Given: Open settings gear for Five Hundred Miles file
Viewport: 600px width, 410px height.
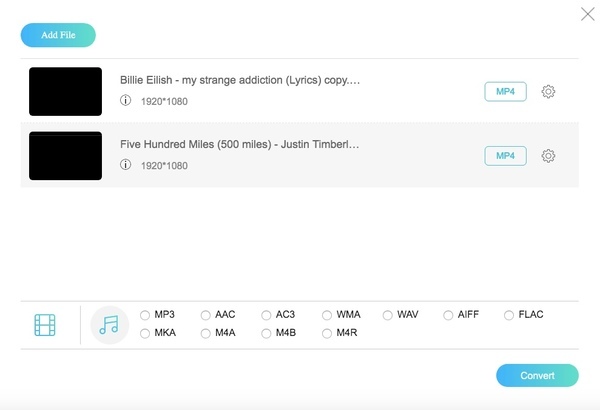Looking at the screenshot, I should 548,156.
